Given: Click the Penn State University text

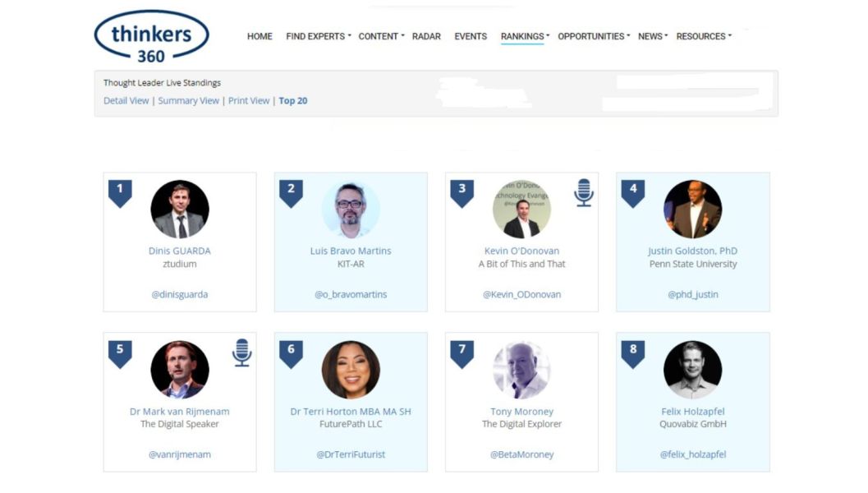Looking at the screenshot, I should [x=693, y=264].
